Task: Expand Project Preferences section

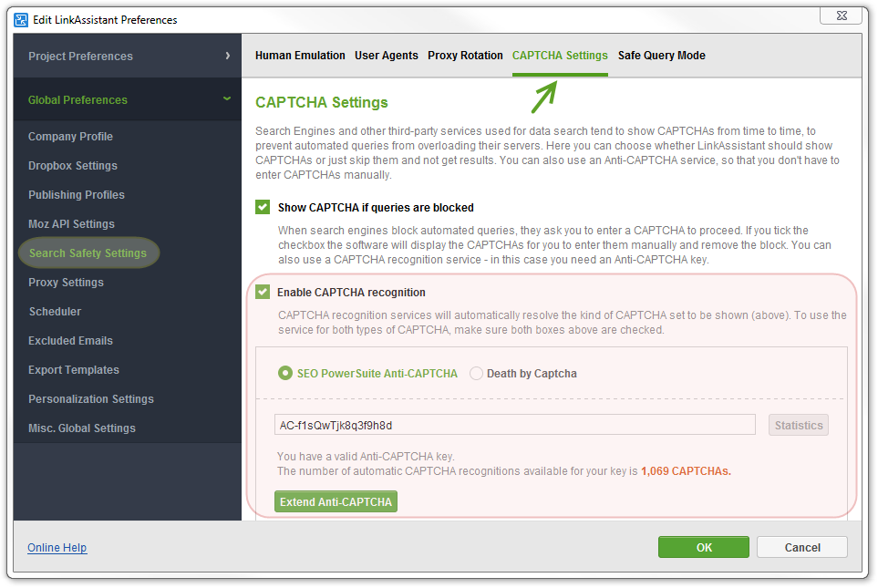Action: [x=128, y=56]
